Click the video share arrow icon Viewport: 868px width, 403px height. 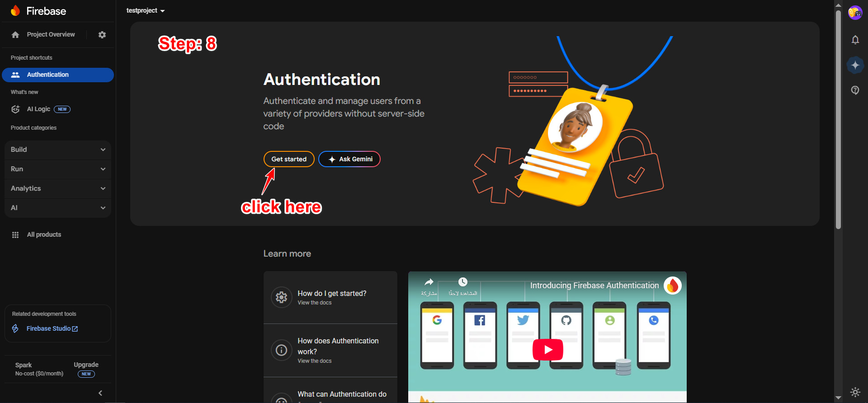pos(429,282)
